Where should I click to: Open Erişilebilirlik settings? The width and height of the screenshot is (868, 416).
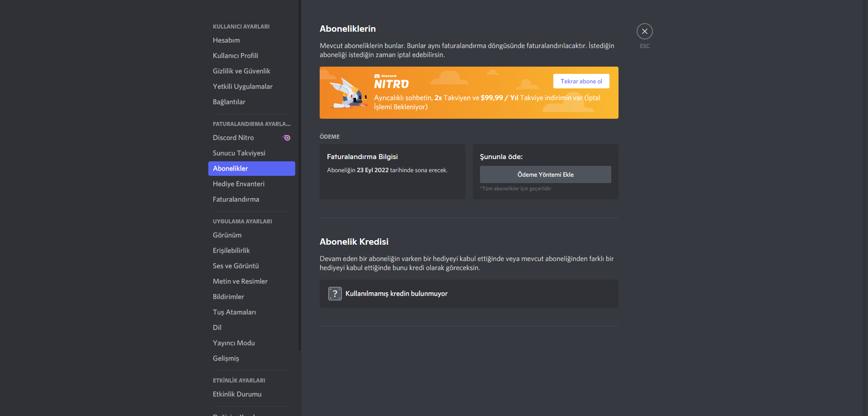coord(251,251)
